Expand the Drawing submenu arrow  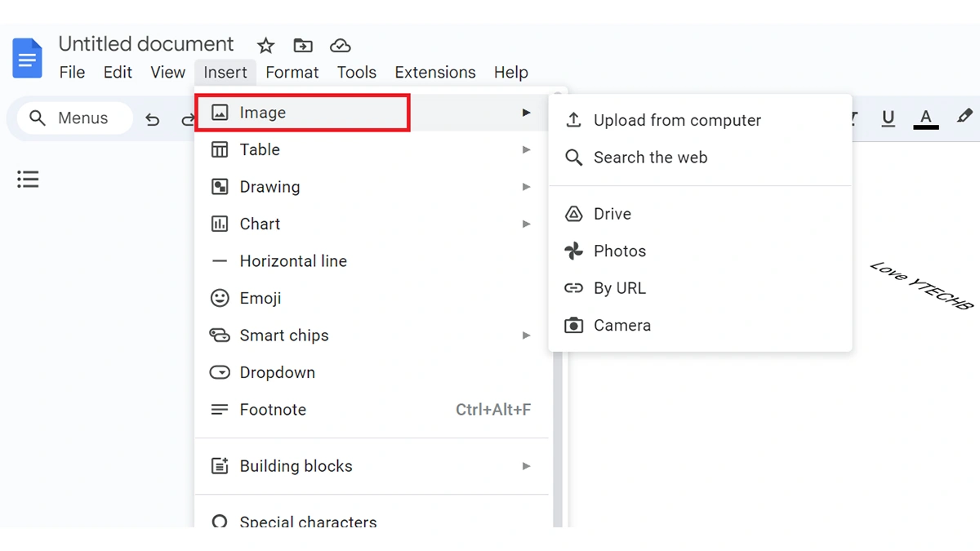tap(527, 187)
